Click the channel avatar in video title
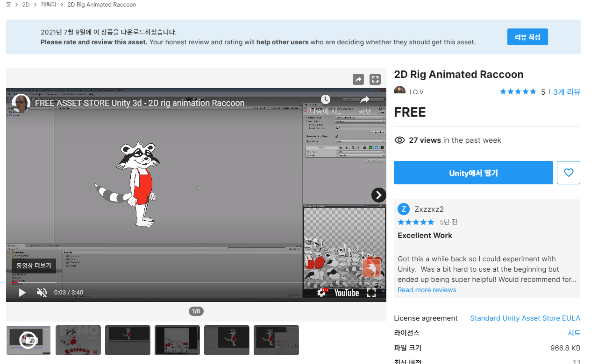Screen dimensions: 605x364 (x=21, y=103)
